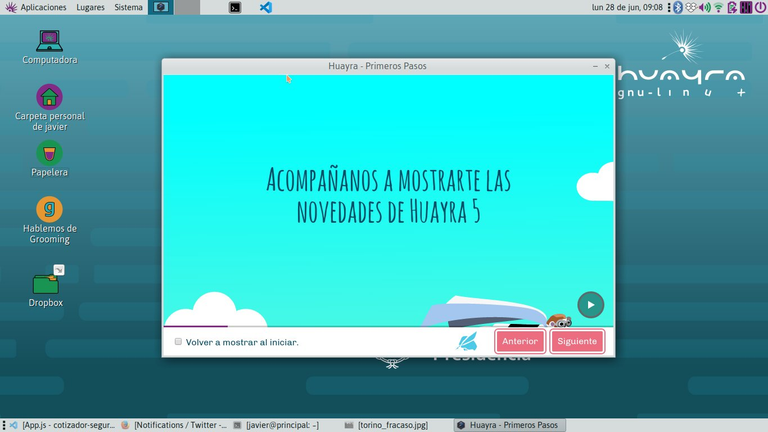Select the Hablemos de Grooming desktop icon
This screenshot has width=768, height=432.
tap(49, 220)
